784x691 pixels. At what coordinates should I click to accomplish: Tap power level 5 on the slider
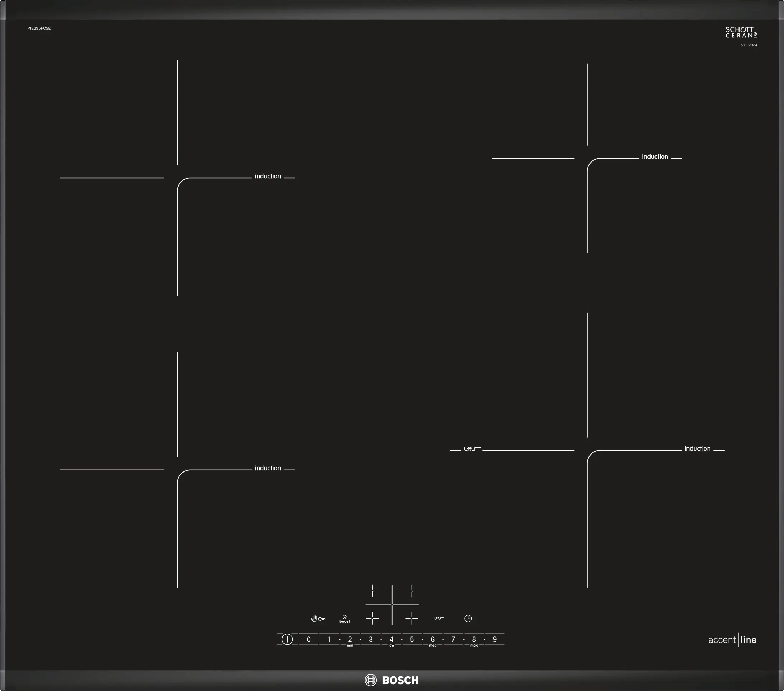pyautogui.click(x=412, y=639)
